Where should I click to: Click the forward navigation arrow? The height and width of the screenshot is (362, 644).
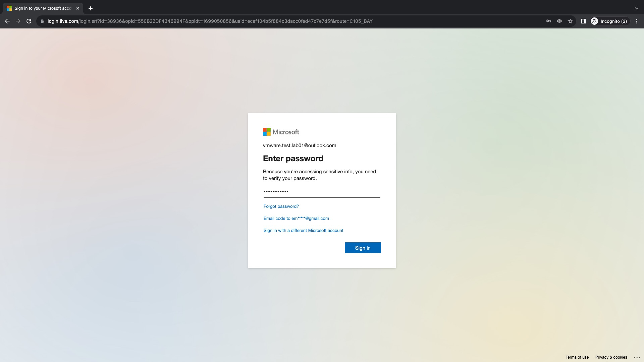[x=18, y=21]
